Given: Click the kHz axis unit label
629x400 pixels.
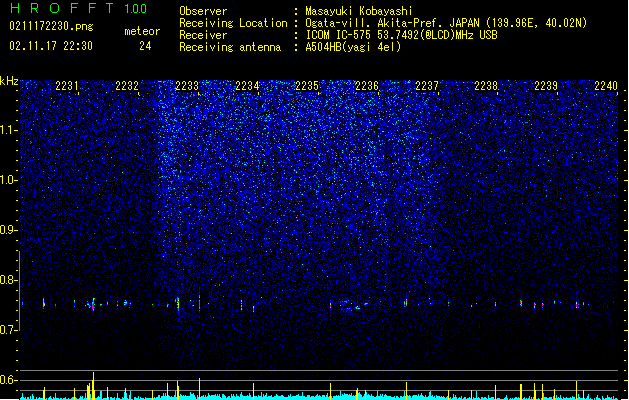Looking at the screenshot, I should point(9,81).
